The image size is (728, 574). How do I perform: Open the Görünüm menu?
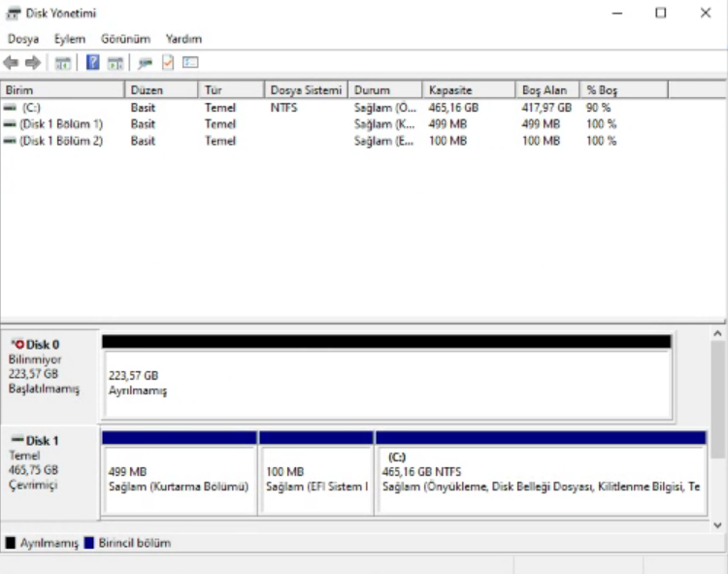(x=126, y=39)
